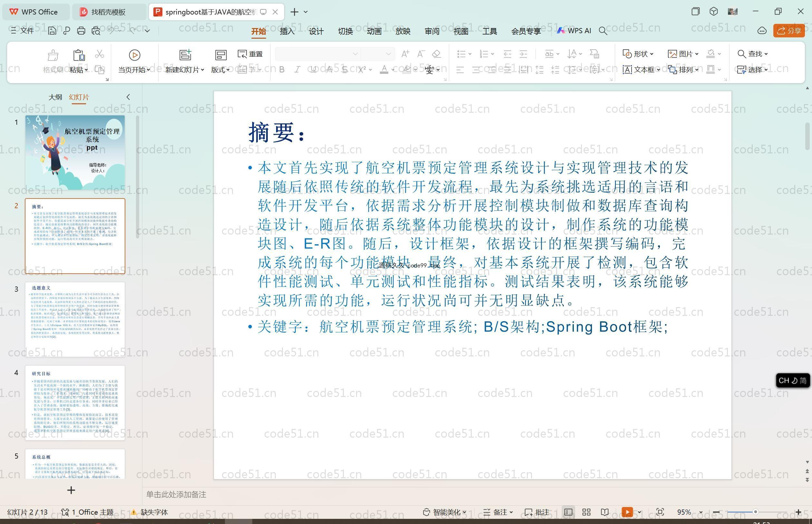Click the reading view book icon
This screenshot has height=524, width=812.
pos(604,512)
